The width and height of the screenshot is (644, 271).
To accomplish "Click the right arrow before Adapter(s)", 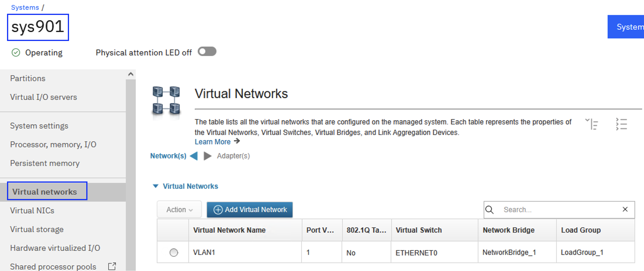I will (207, 156).
